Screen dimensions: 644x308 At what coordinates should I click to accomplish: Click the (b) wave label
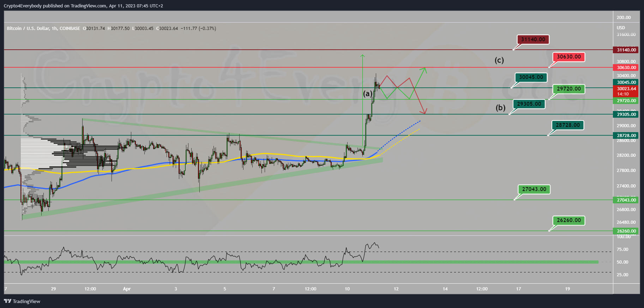tap(500, 108)
